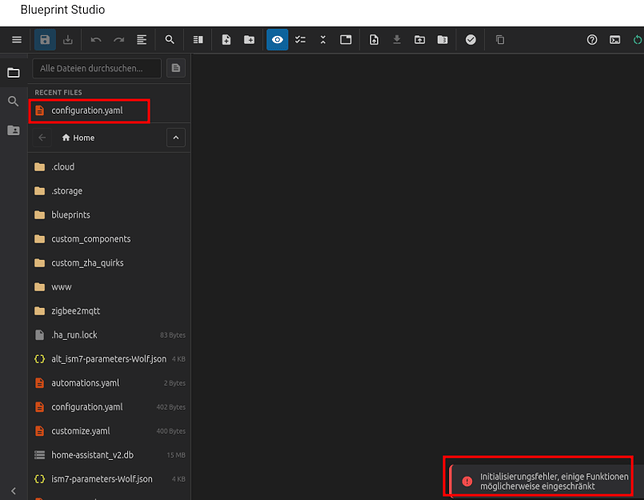
Task: Collapse the file tree with the up chevron
Action: [176, 138]
